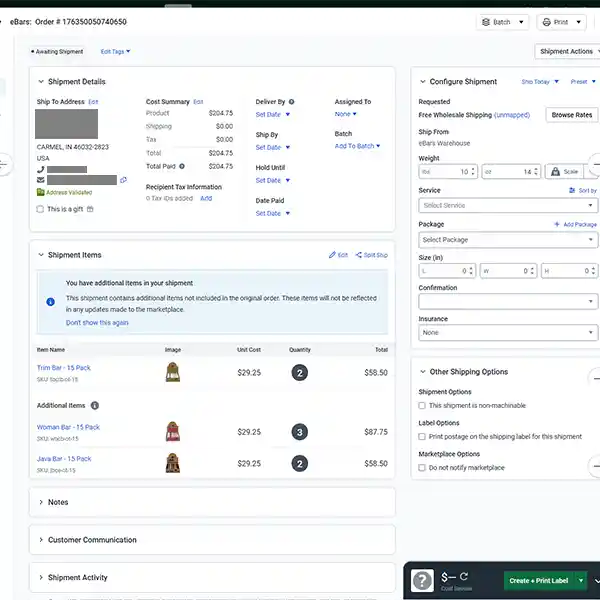
Task: Click the plus icon for Add Package
Action: [557, 224]
